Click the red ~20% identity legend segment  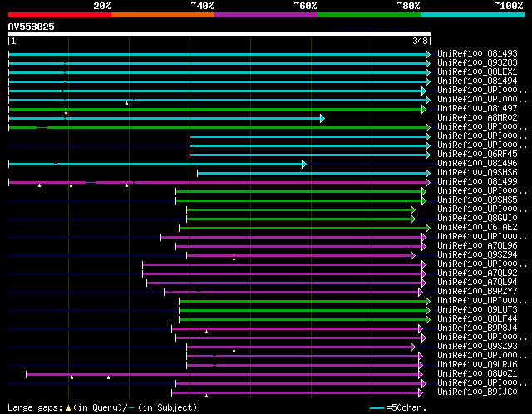click(60, 15)
